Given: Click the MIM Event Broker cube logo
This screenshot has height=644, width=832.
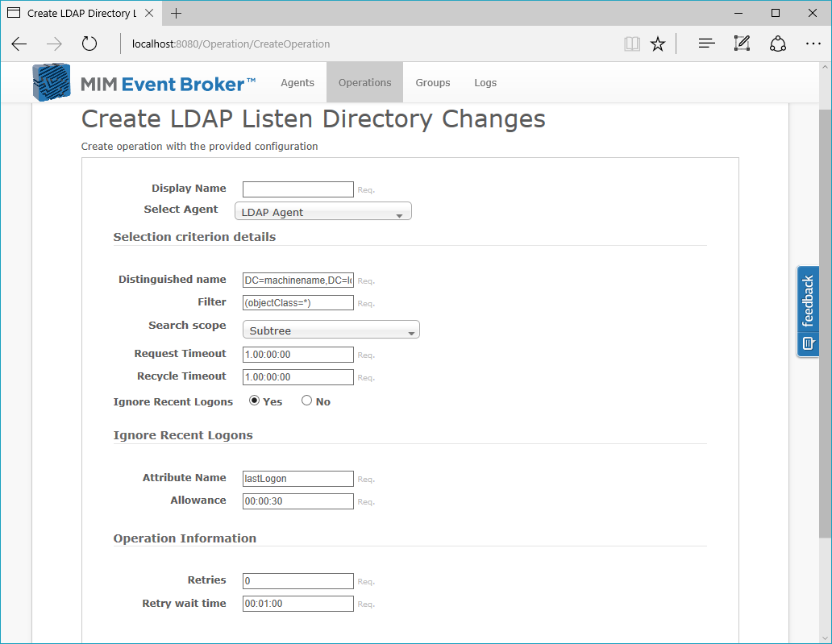Looking at the screenshot, I should point(52,82).
